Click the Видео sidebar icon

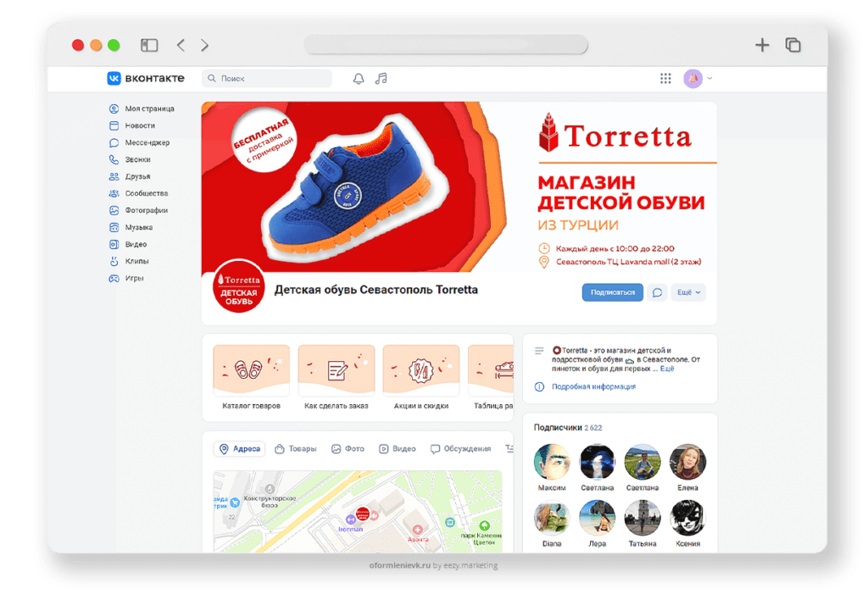pos(114,244)
